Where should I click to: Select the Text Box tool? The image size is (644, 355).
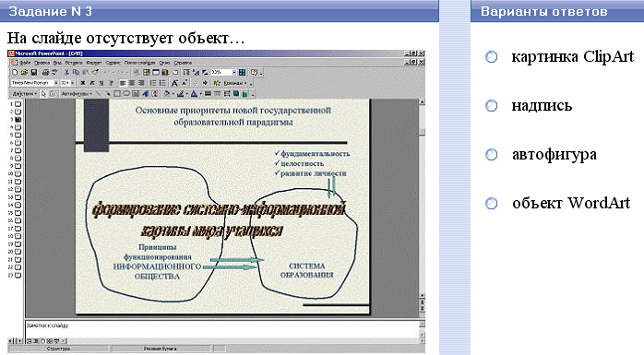coord(136,93)
